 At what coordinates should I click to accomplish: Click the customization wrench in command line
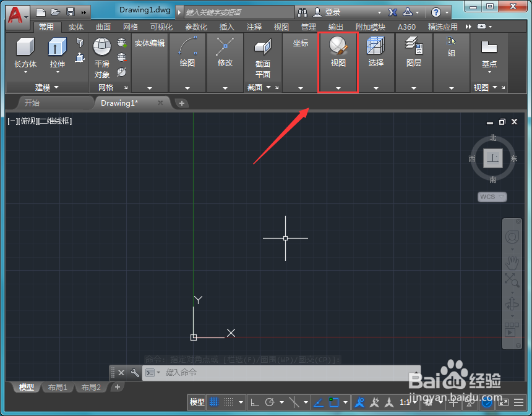click(135, 373)
